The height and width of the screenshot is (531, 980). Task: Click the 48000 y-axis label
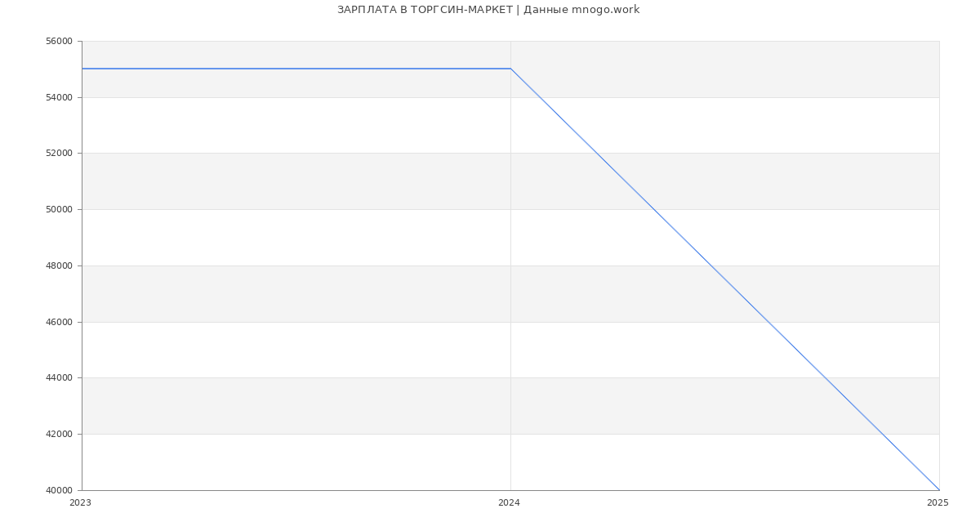point(59,266)
